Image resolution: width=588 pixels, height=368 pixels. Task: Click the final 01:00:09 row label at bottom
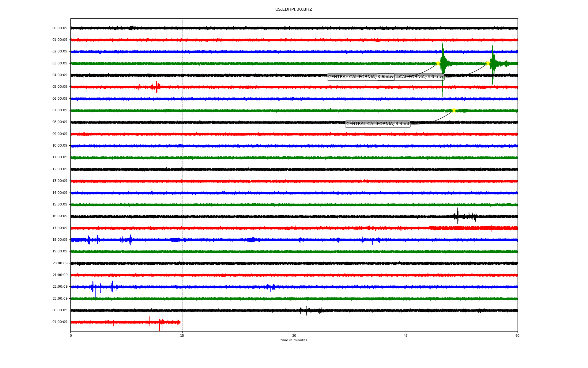[60, 322]
